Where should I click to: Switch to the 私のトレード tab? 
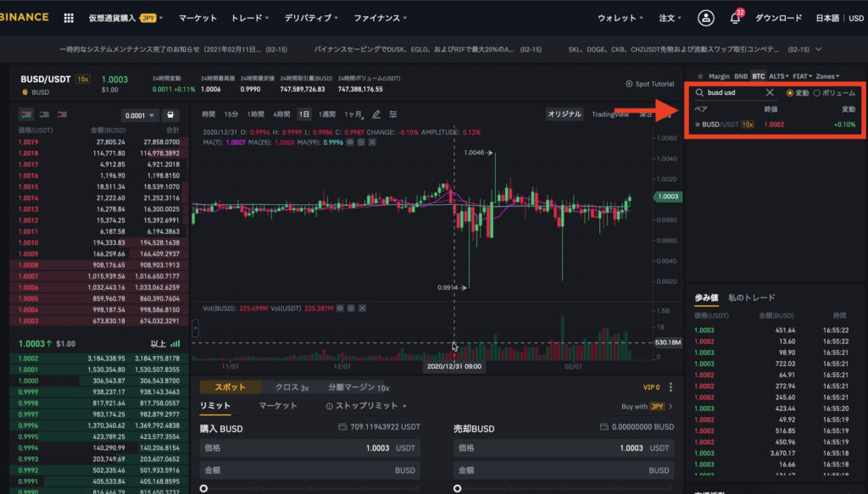pyautogui.click(x=751, y=297)
